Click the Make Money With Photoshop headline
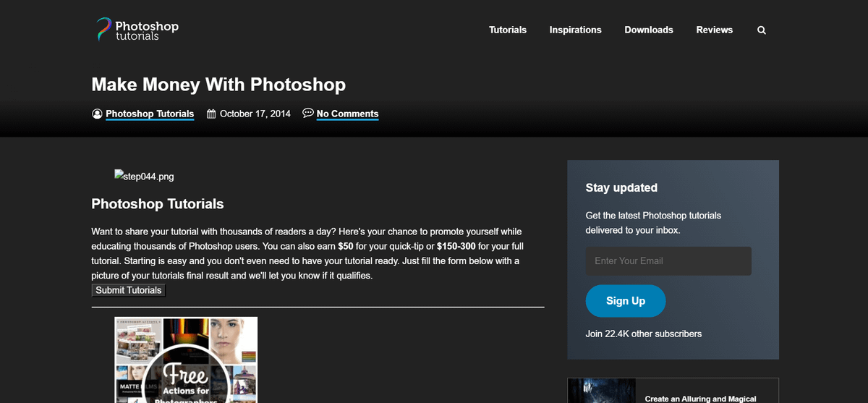The width and height of the screenshot is (868, 403). [x=218, y=85]
